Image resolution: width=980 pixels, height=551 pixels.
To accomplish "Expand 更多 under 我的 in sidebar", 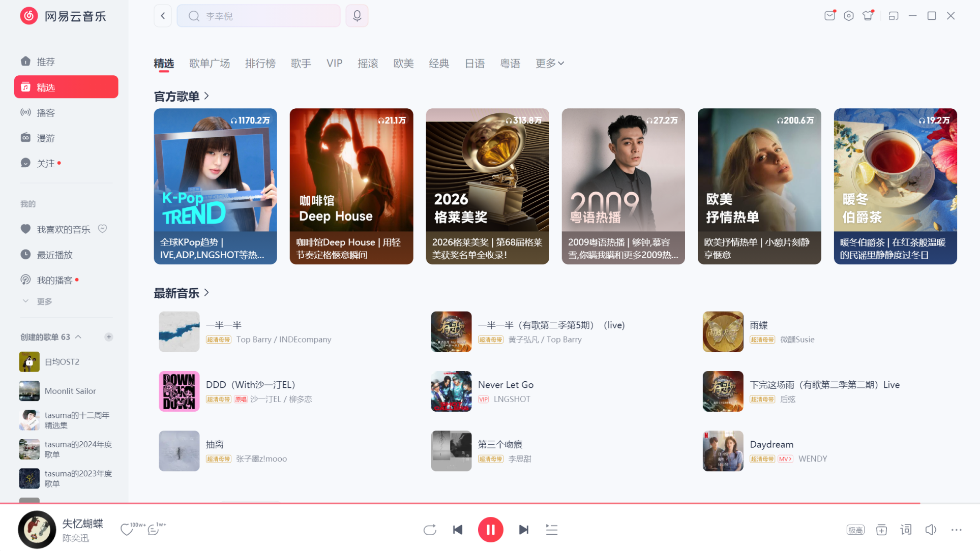I will pos(37,301).
